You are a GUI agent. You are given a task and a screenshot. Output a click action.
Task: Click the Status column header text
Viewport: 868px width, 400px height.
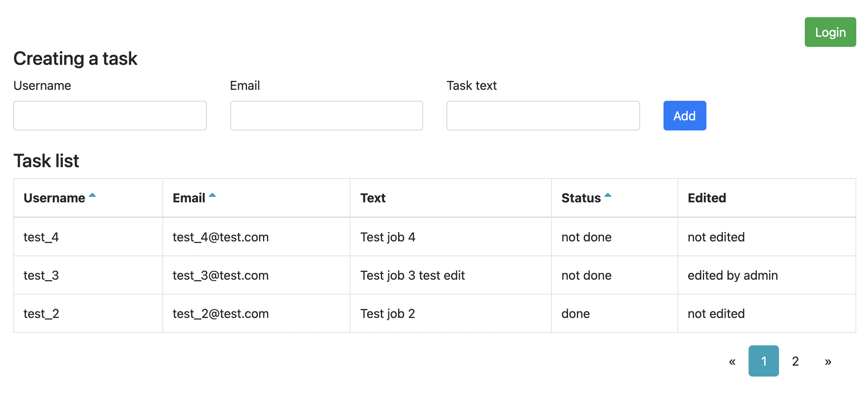581,198
